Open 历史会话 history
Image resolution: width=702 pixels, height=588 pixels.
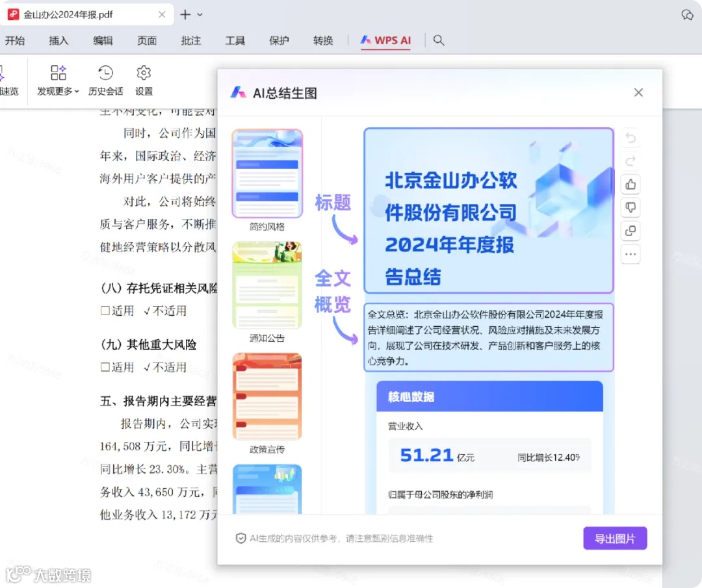106,81
